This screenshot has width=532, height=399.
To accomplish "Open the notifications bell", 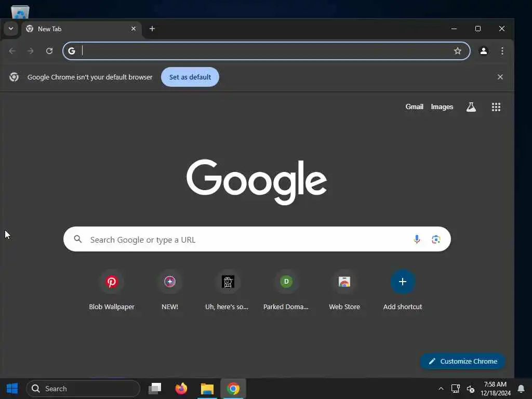I will click(x=521, y=389).
